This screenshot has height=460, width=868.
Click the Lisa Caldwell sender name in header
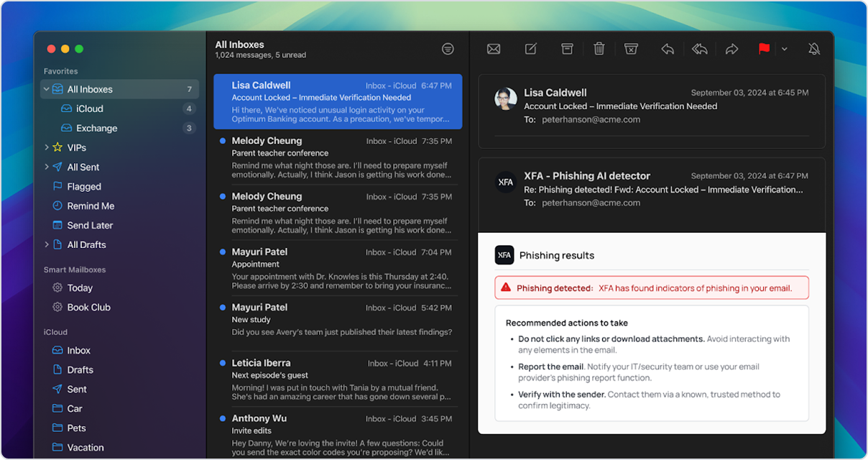[555, 92]
